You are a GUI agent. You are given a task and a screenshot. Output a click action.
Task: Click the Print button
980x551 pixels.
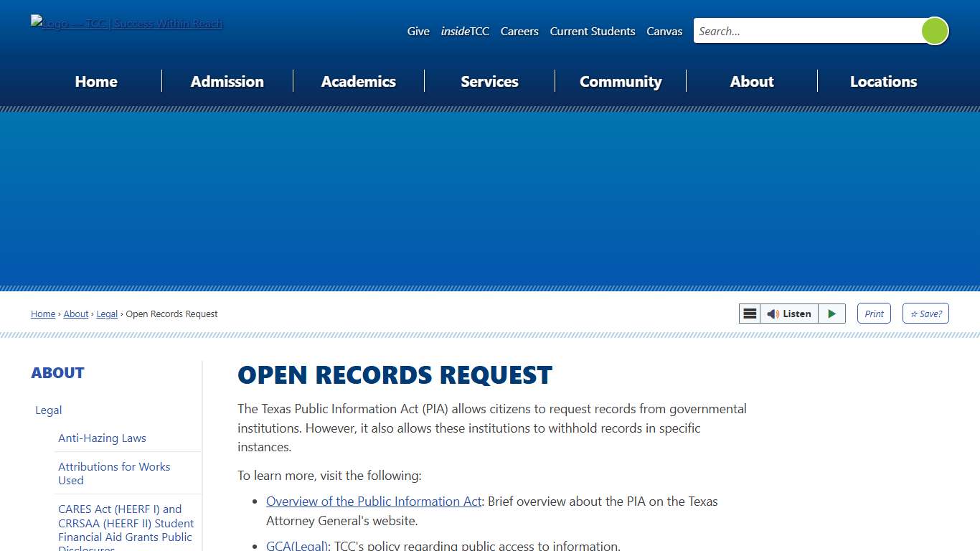(874, 314)
